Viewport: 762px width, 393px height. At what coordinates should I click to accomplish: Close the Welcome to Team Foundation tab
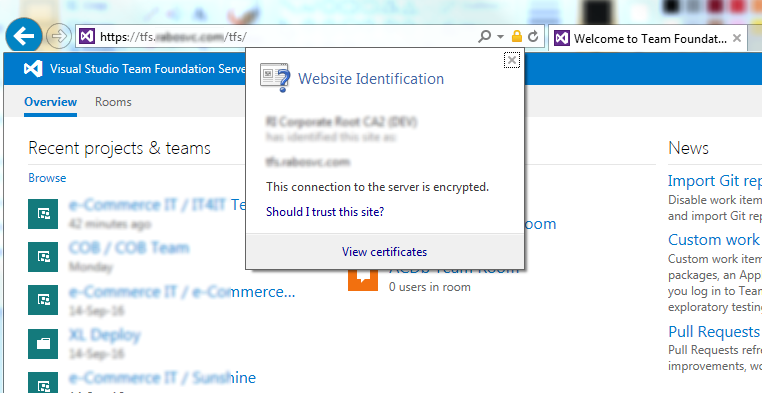click(x=737, y=38)
